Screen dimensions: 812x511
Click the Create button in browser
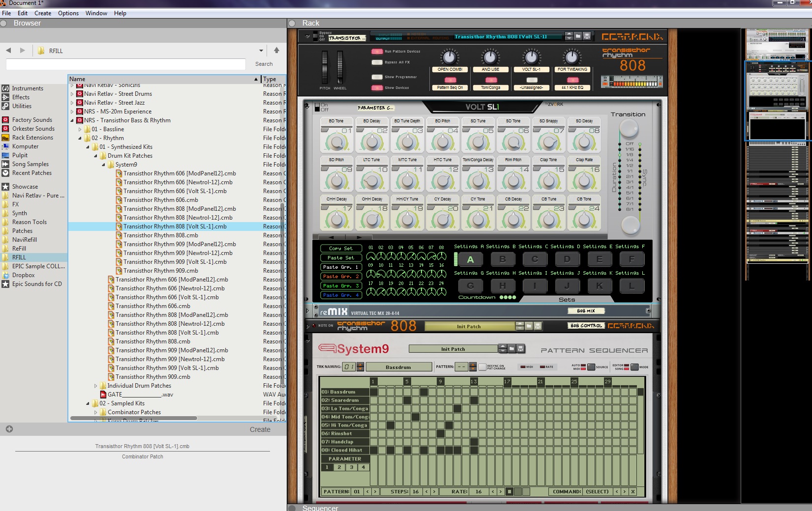pyautogui.click(x=260, y=429)
